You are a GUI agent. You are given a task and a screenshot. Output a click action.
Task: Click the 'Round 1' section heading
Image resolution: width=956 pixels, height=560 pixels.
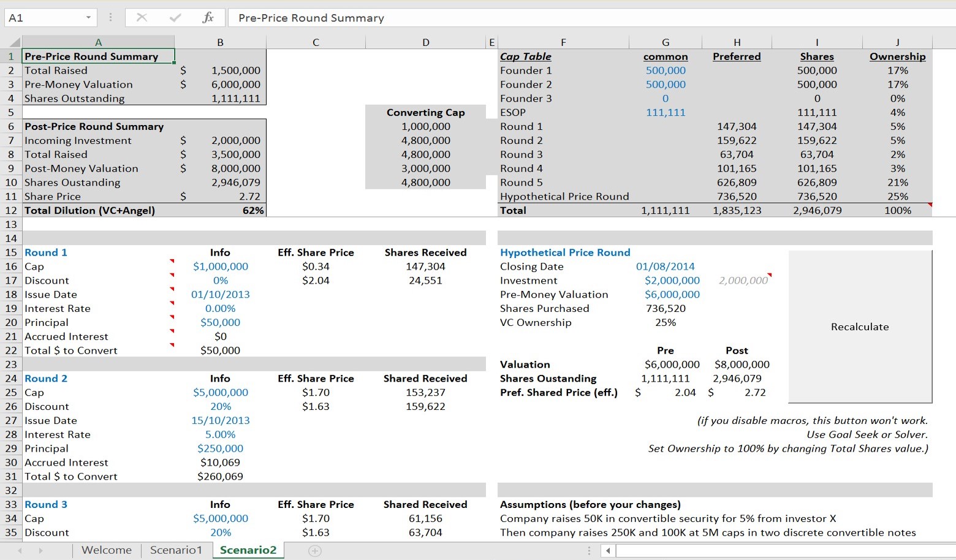pyautogui.click(x=46, y=252)
